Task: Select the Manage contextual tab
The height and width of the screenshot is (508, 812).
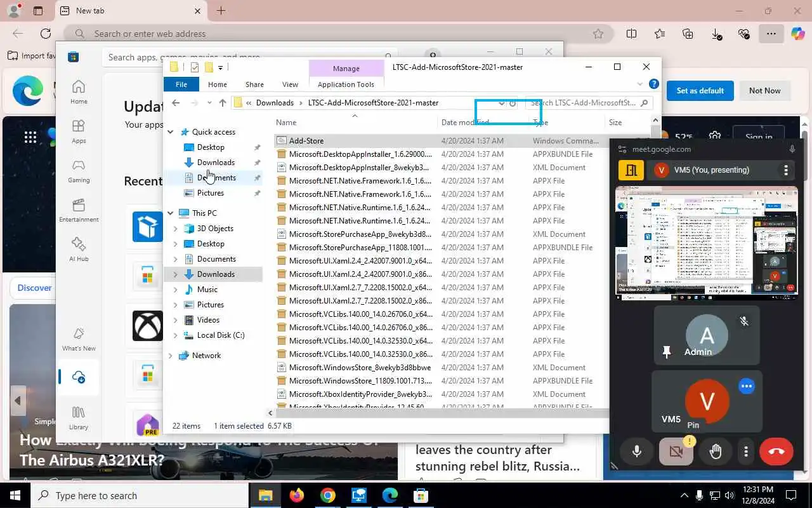Action: point(346,68)
